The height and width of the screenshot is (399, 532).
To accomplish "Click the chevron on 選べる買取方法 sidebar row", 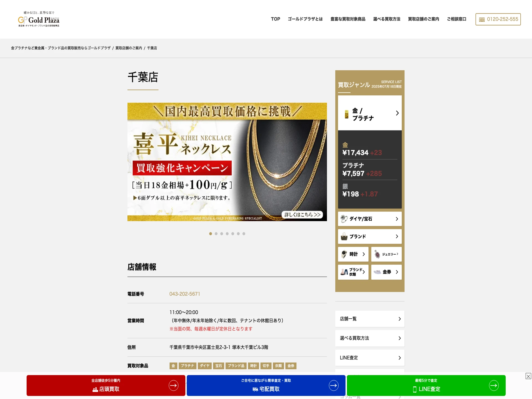I will (x=400, y=338).
